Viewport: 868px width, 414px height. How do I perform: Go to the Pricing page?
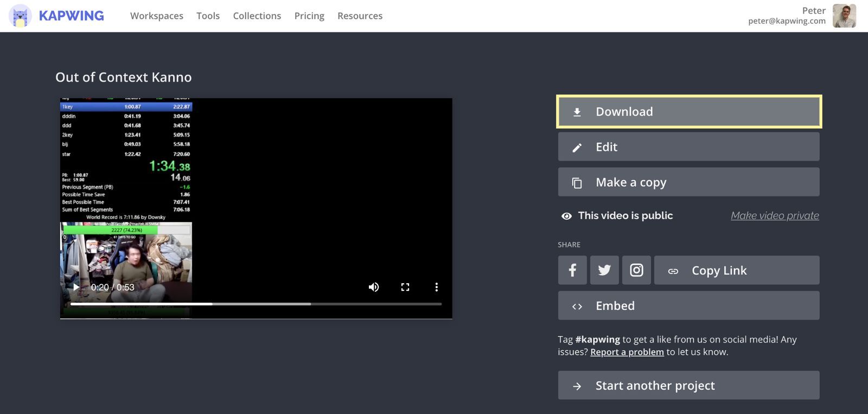point(309,16)
